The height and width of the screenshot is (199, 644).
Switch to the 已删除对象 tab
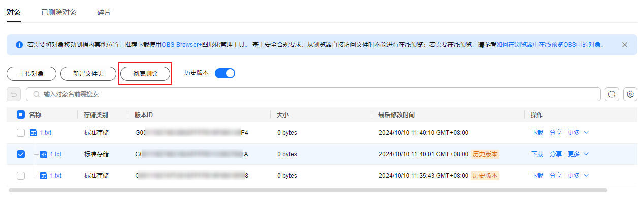[x=59, y=12]
